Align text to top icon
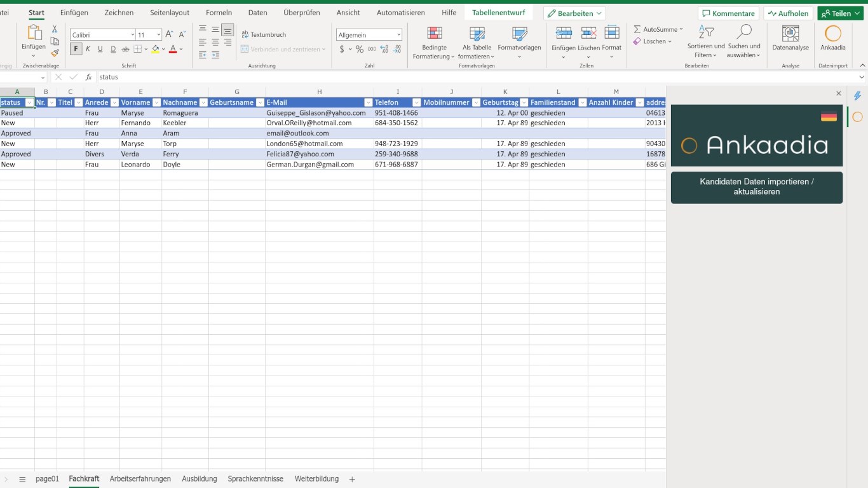 tap(203, 29)
